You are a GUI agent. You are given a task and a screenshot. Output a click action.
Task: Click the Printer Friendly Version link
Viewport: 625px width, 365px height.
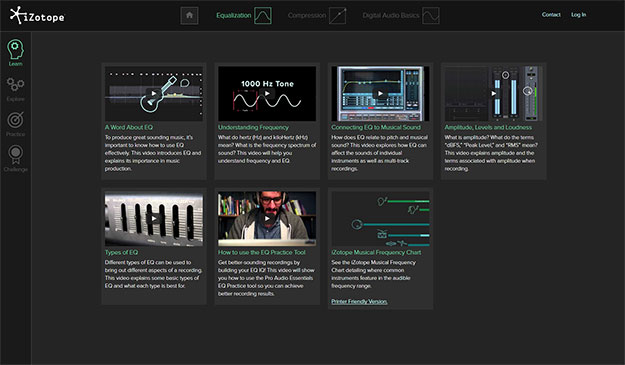[359, 302]
